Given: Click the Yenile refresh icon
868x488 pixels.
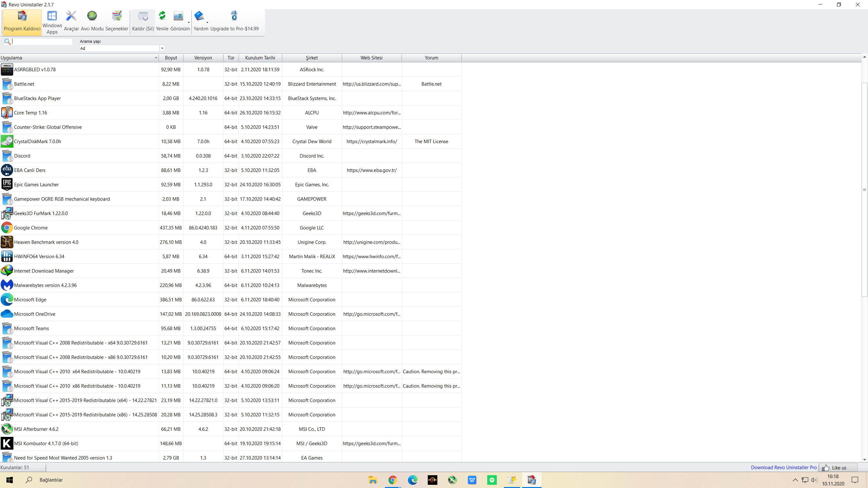Looking at the screenshot, I should pyautogui.click(x=162, y=21).
